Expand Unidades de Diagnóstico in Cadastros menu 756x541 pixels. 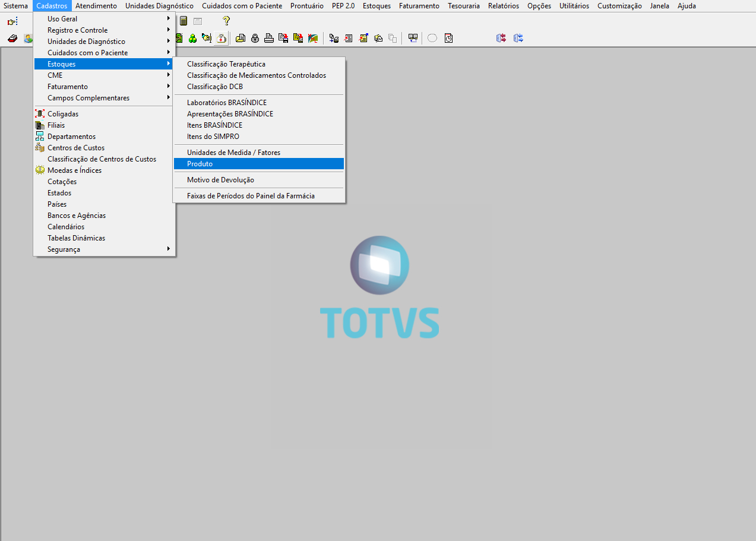tap(104, 42)
